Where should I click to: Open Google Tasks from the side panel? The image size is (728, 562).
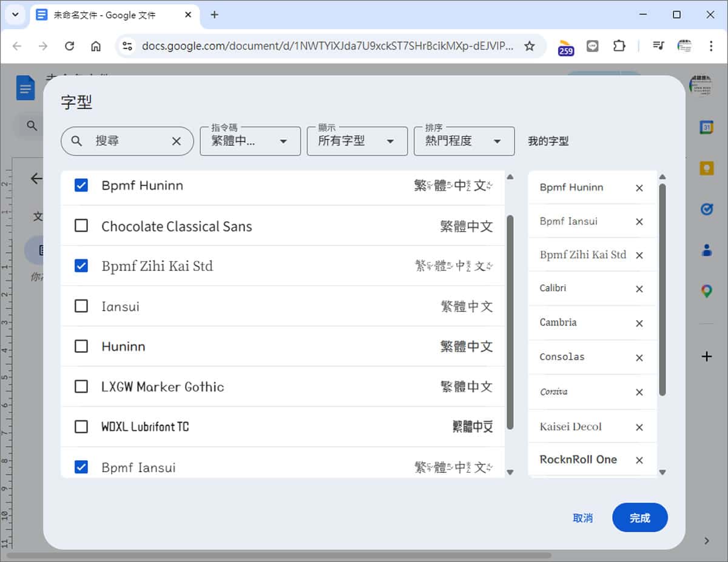706,209
